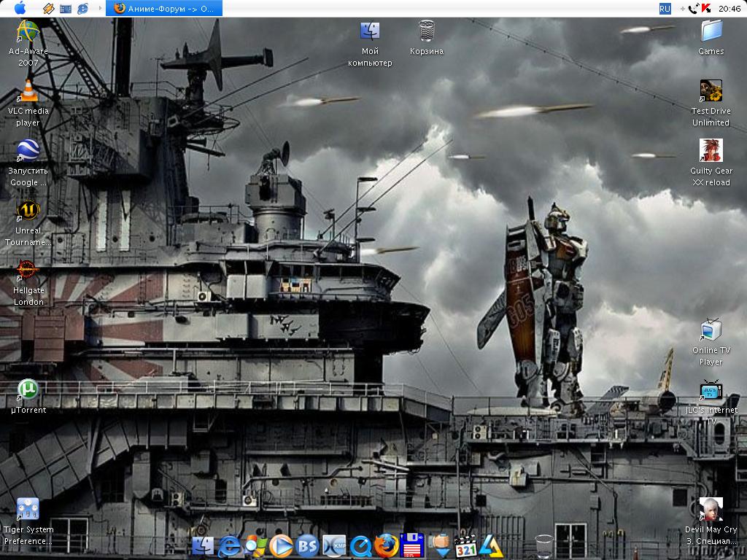Open the BS Player icon in the dock
Screen dimensions: 747x560
click(307, 545)
